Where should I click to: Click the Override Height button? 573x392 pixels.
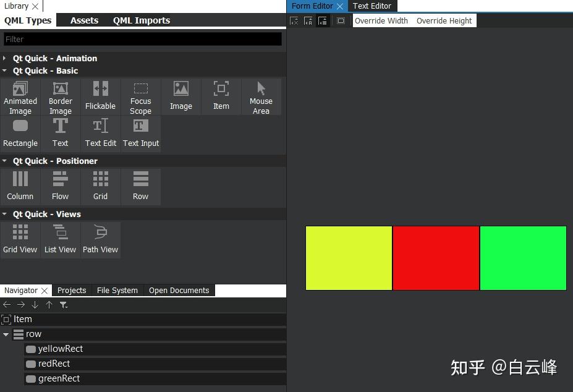click(444, 20)
